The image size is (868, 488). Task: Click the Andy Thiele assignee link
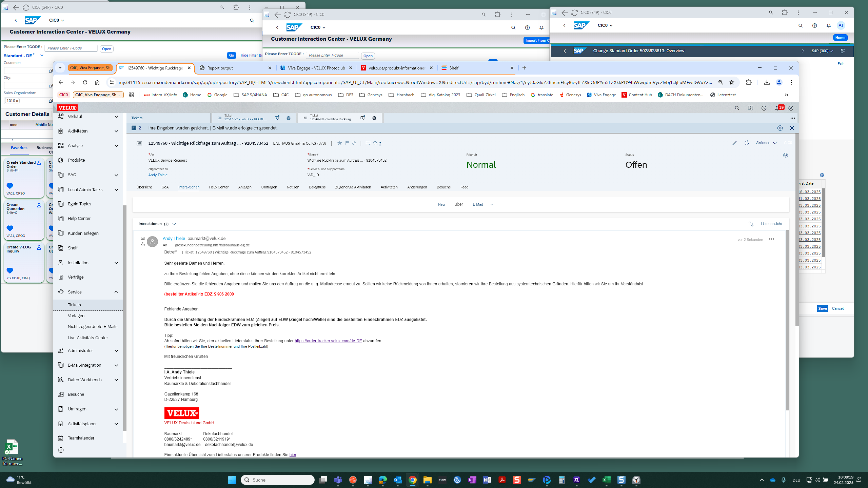158,175
